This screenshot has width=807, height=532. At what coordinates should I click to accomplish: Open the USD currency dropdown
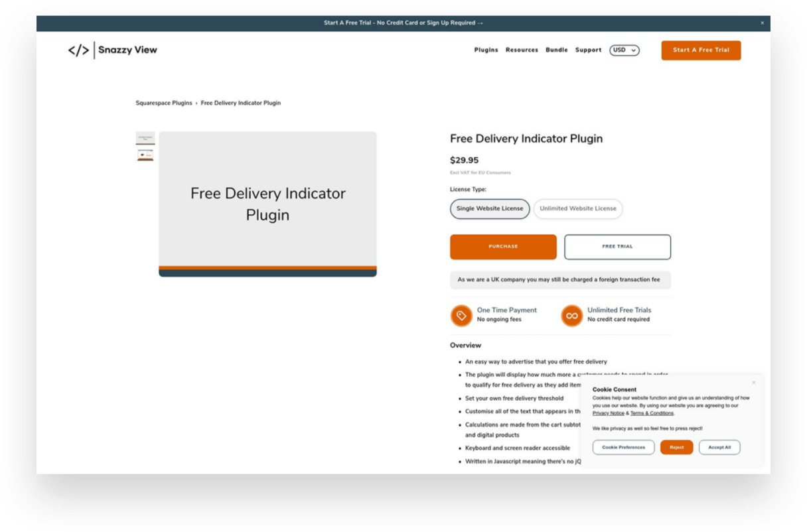tap(624, 50)
